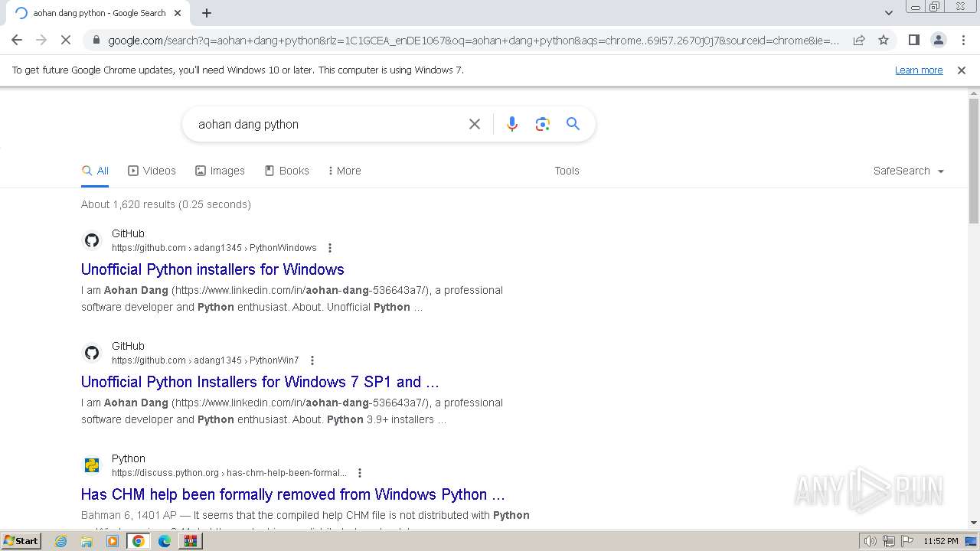This screenshot has width=980, height=551.
Task: Open options menu for PythonWin7 result
Action: click(312, 360)
